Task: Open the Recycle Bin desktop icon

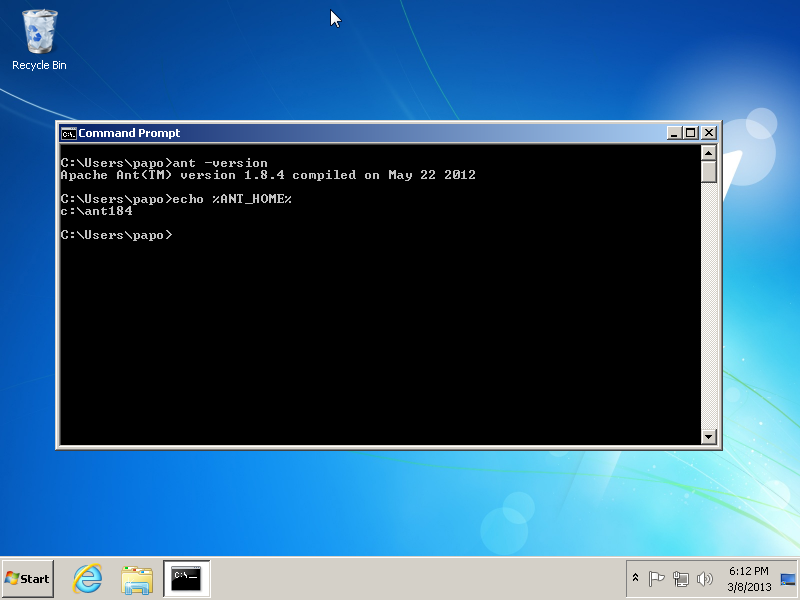Action: pyautogui.click(x=39, y=40)
